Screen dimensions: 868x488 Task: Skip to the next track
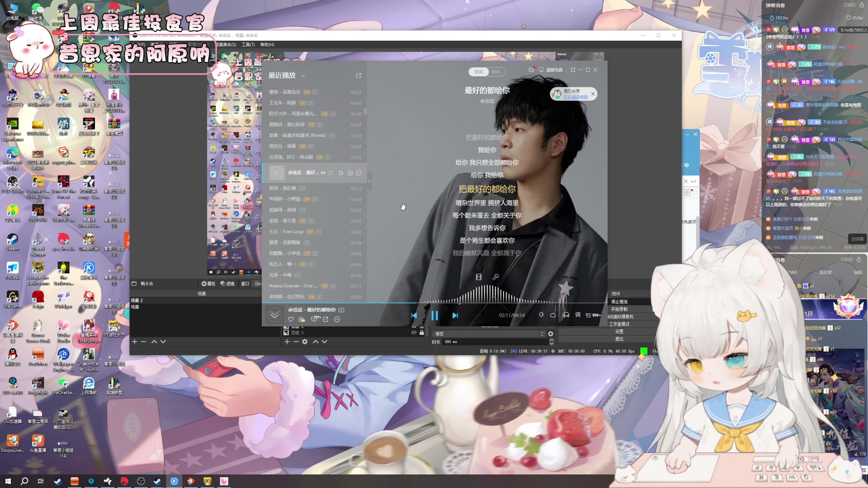[455, 315]
